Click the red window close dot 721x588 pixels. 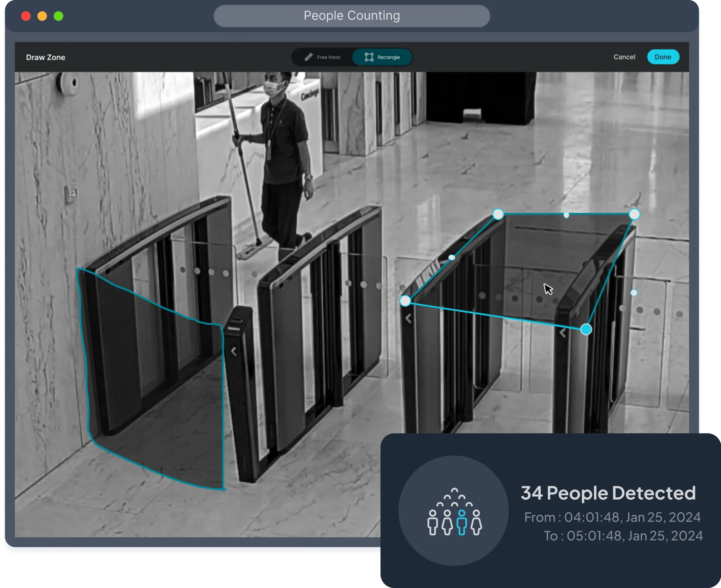26,16
